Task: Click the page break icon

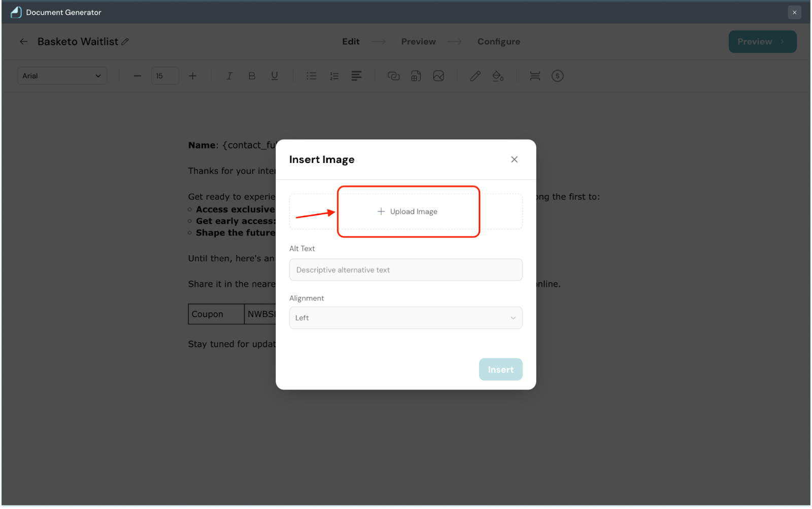Action: click(x=535, y=76)
